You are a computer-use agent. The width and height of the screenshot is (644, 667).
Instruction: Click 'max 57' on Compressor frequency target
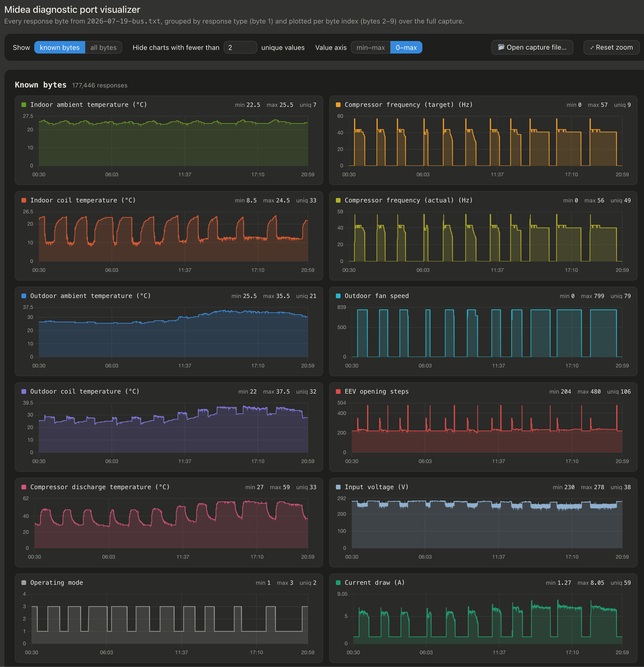point(598,105)
